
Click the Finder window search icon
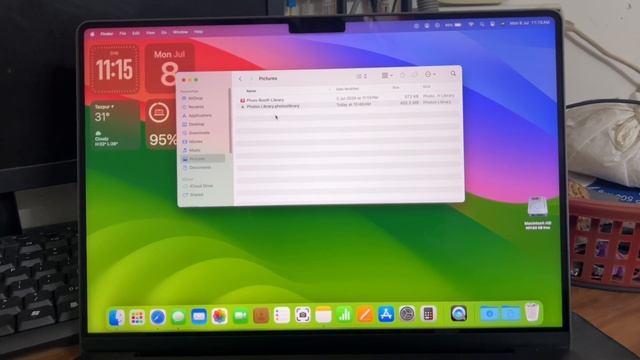453,73
